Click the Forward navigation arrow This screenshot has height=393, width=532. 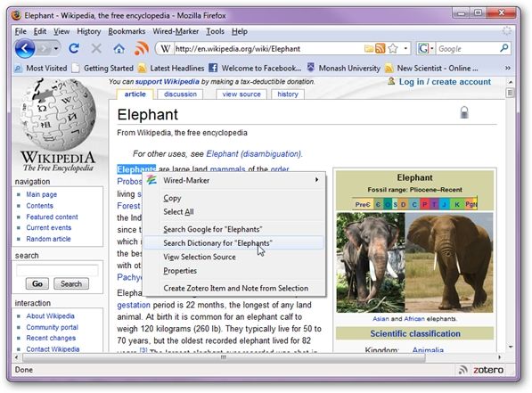(x=44, y=48)
